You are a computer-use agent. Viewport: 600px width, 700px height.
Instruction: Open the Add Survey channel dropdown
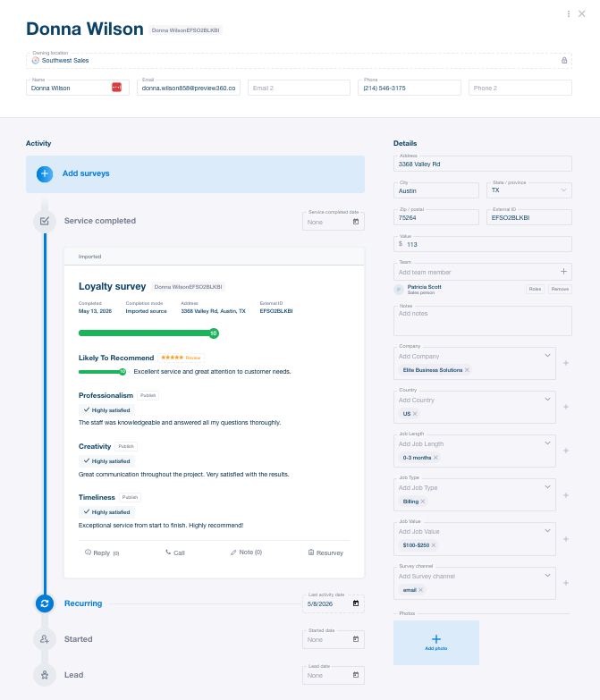click(548, 576)
